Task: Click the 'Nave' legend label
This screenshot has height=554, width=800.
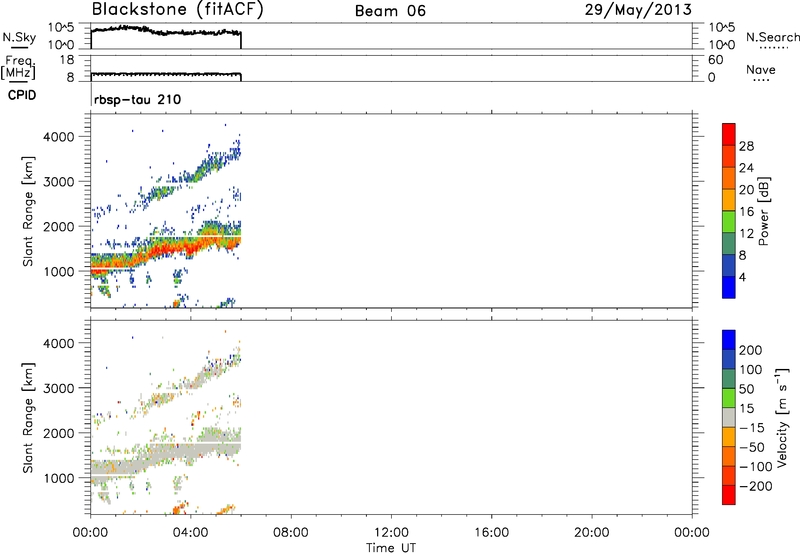Action: point(761,69)
